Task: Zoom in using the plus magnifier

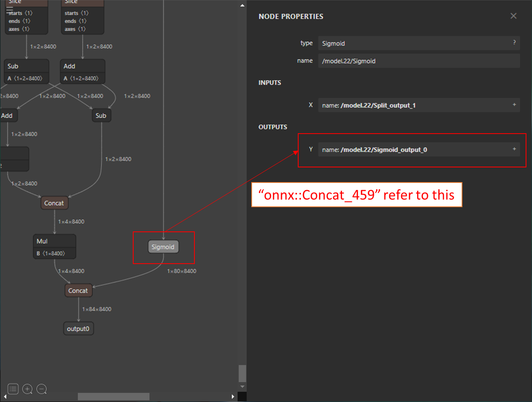Action: coord(27,389)
